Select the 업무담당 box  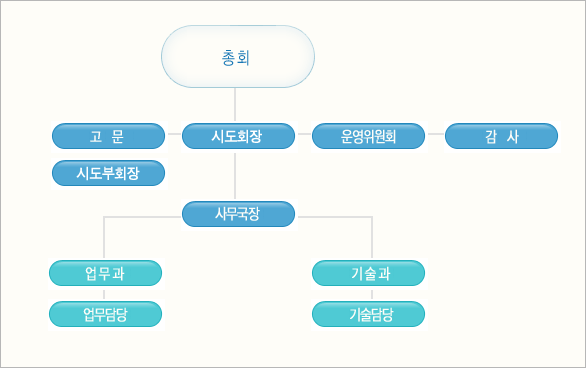pos(105,314)
